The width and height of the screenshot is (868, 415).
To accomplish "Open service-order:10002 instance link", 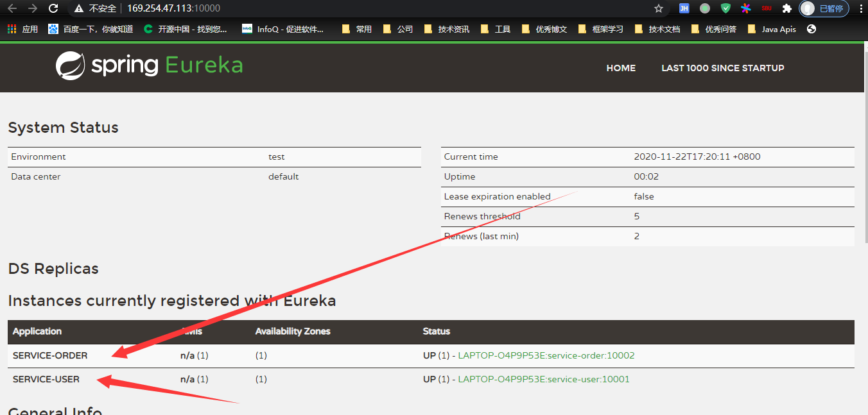I will [x=546, y=355].
